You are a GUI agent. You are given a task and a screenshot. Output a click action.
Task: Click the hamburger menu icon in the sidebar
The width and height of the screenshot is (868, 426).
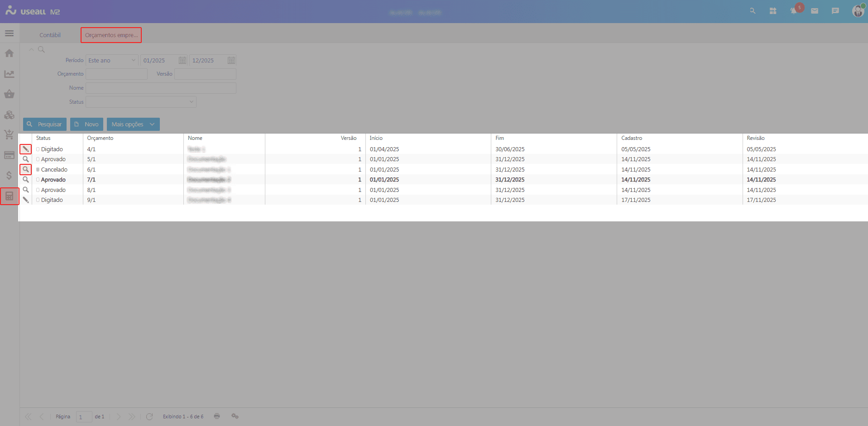pyautogui.click(x=9, y=34)
